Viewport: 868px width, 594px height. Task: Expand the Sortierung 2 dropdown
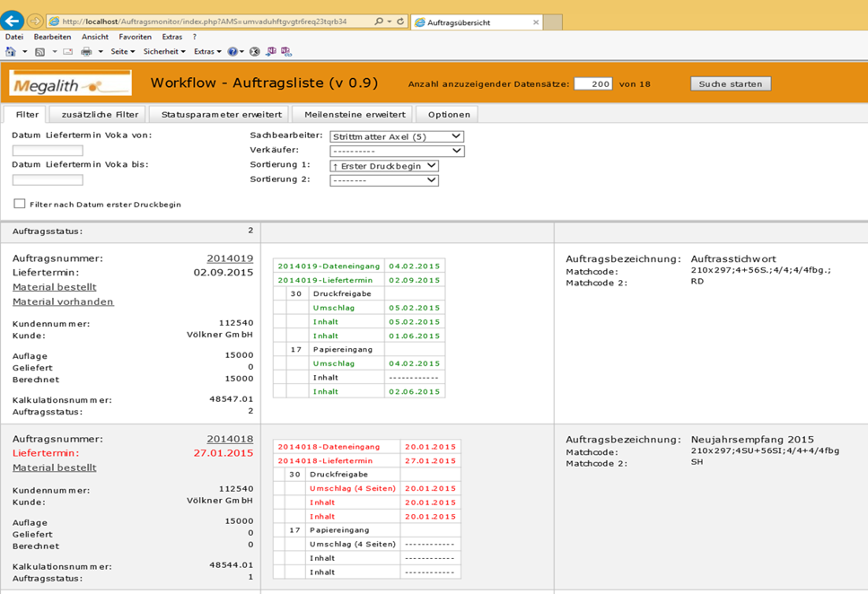383,180
